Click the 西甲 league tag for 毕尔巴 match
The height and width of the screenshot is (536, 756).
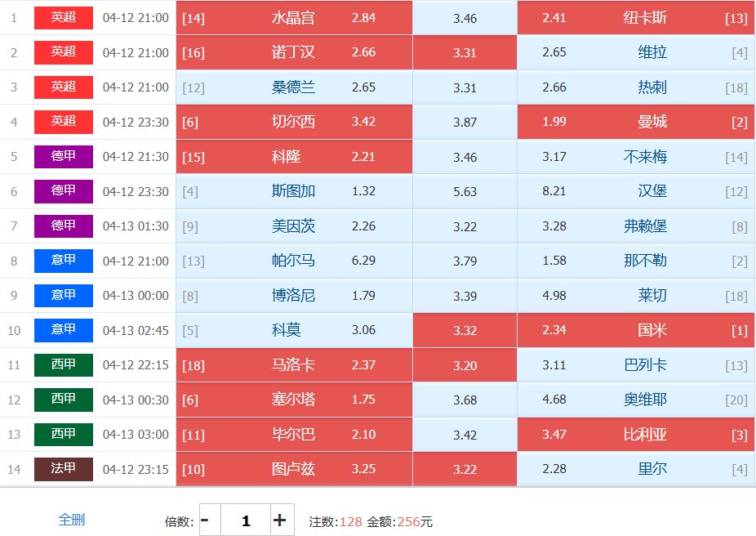(64, 435)
